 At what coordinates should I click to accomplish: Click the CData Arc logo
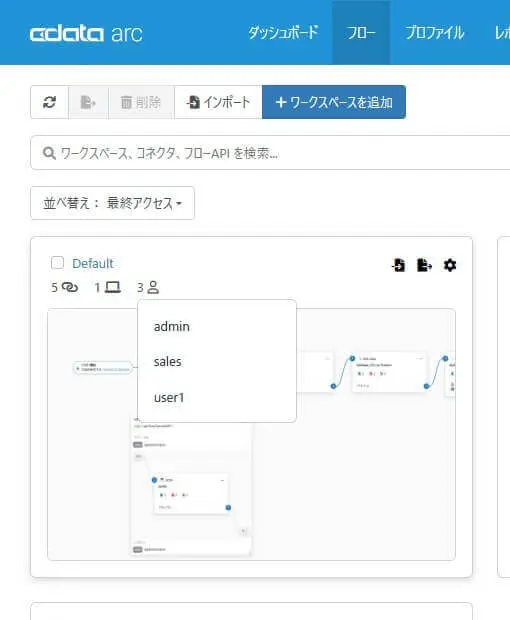pyautogui.click(x=86, y=34)
